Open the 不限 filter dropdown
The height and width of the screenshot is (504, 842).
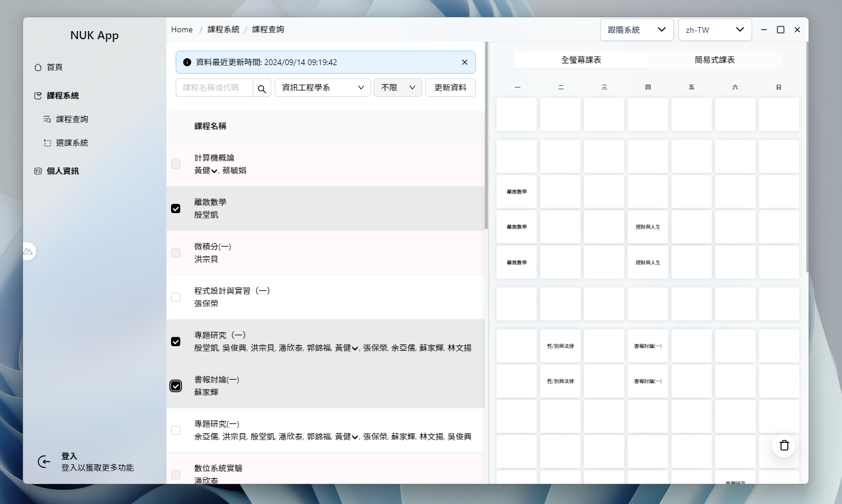(x=398, y=88)
